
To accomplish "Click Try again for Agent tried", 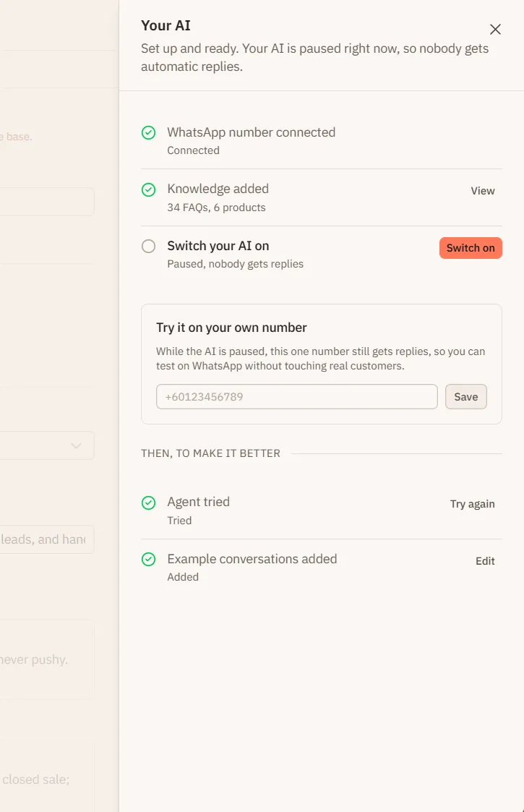I will (x=472, y=504).
